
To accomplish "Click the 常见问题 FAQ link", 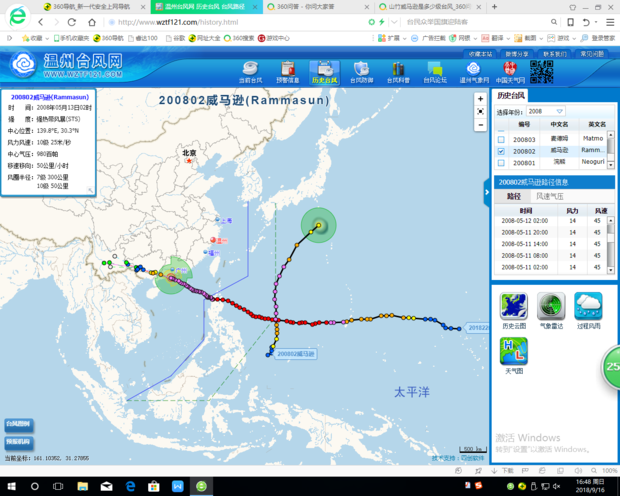I will 592,53.
